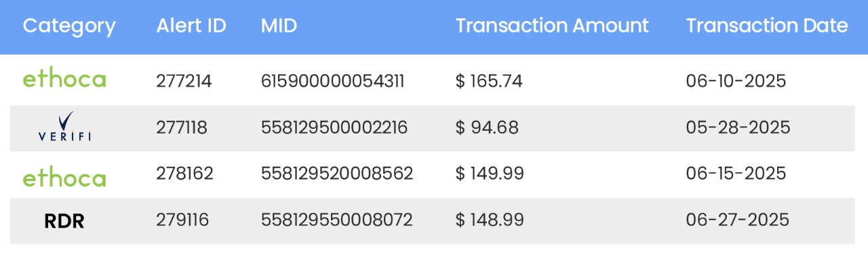Open alert ID 278162
This screenshot has width=868, height=267.
click(x=184, y=173)
